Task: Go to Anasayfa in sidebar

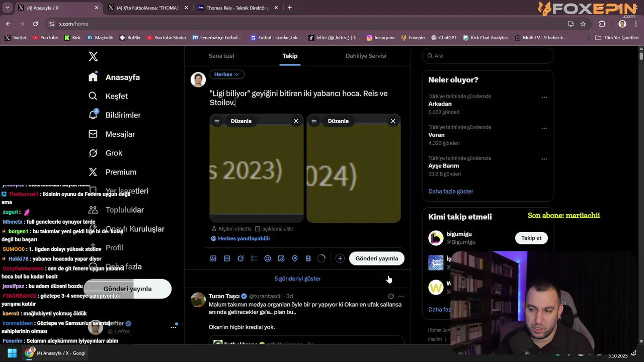Action: pyautogui.click(x=114, y=77)
